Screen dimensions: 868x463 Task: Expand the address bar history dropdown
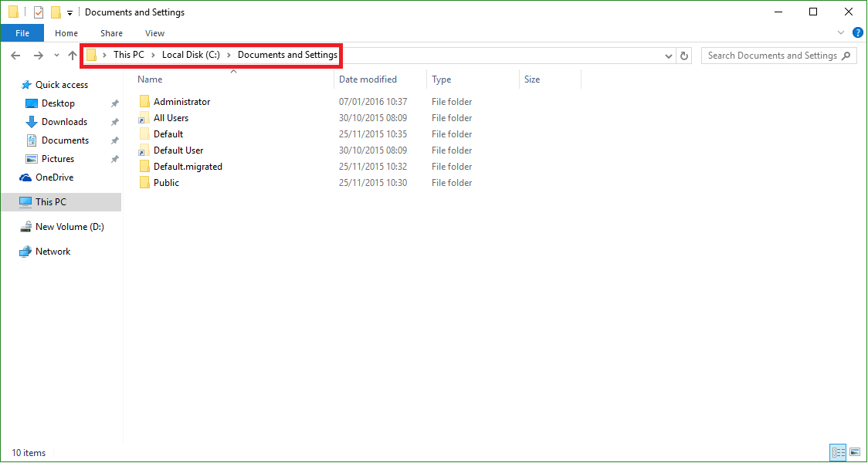[x=668, y=55]
